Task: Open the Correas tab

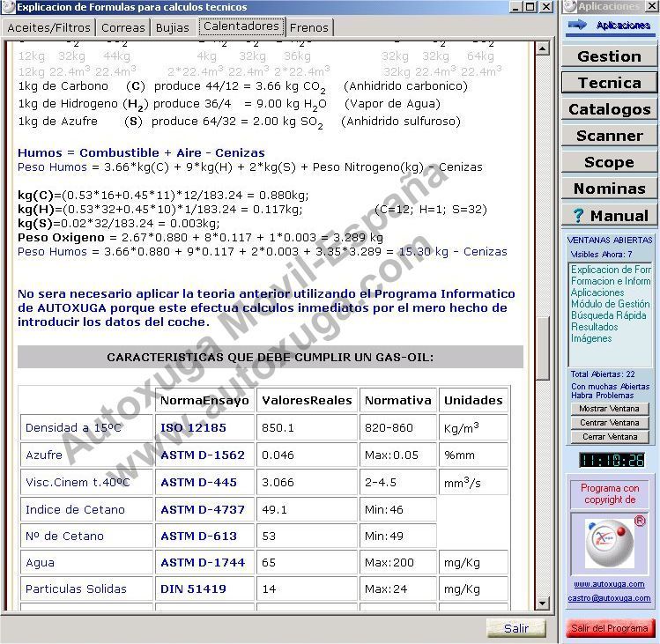Action: (122, 28)
